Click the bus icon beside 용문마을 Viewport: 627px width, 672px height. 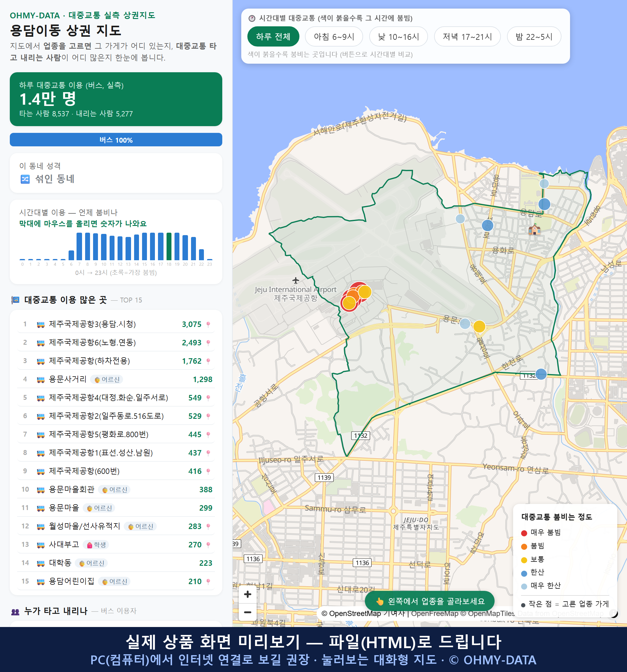40,508
